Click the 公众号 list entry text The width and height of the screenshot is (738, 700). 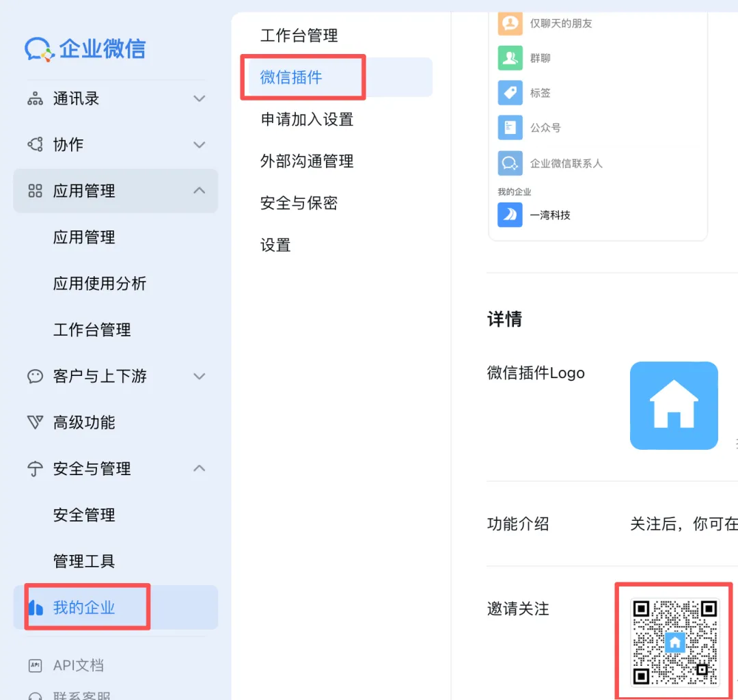(x=545, y=128)
